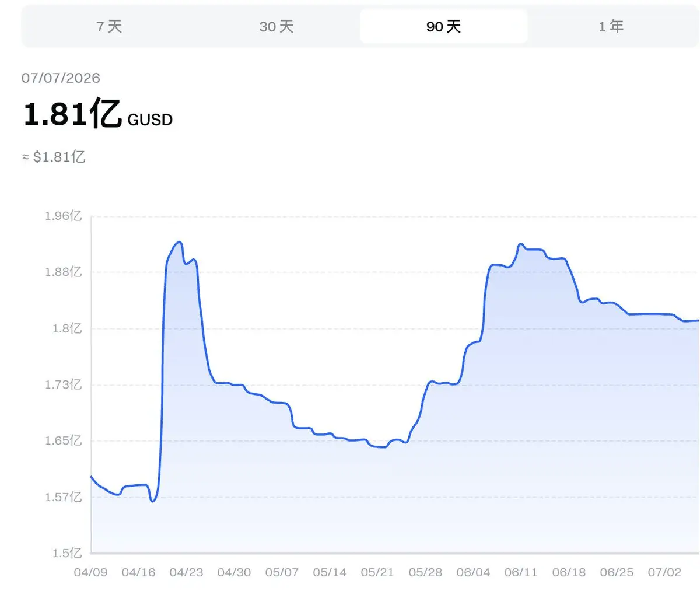Switch to the 7 天 range tab
Screen dimensions: 700x602
pyautogui.click(x=109, y=26)
